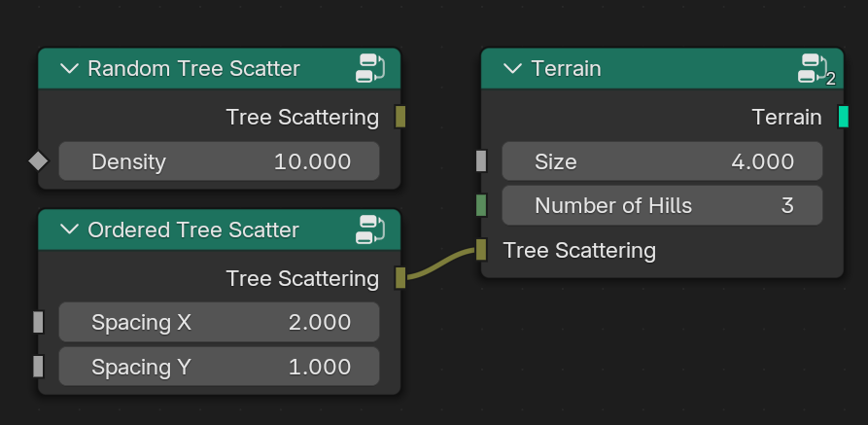Click the Number of Hills input socket
Image resolution: width=868 pixels, height=425 pixels.
click(480, 205)
